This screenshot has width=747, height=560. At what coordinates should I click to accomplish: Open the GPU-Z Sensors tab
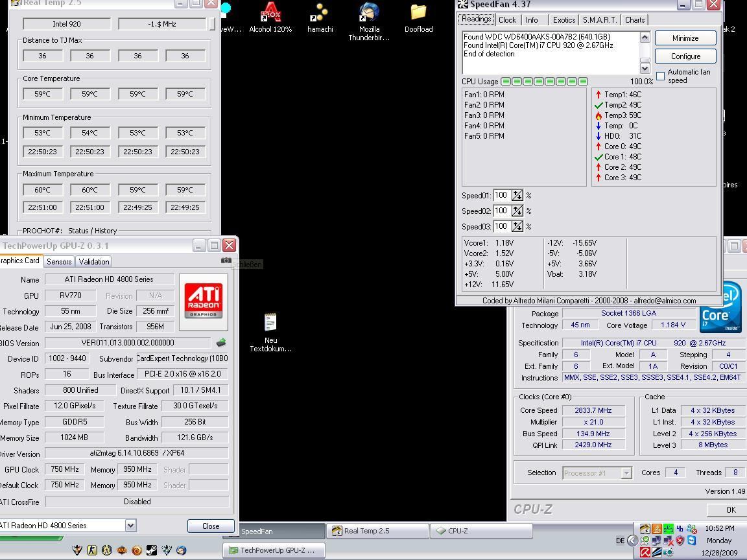(x=59, y=261)
